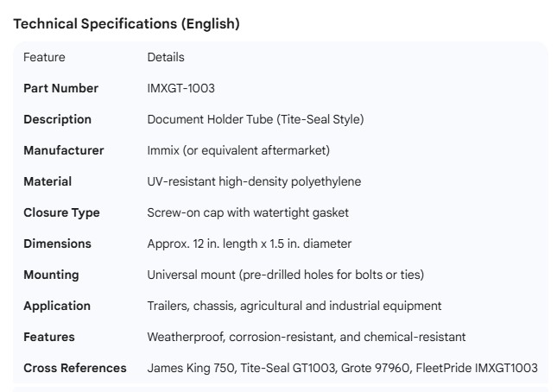The image size is (557, 392).
Task: Click the Document Holder Tube description text
Action: tap(255, 119)
